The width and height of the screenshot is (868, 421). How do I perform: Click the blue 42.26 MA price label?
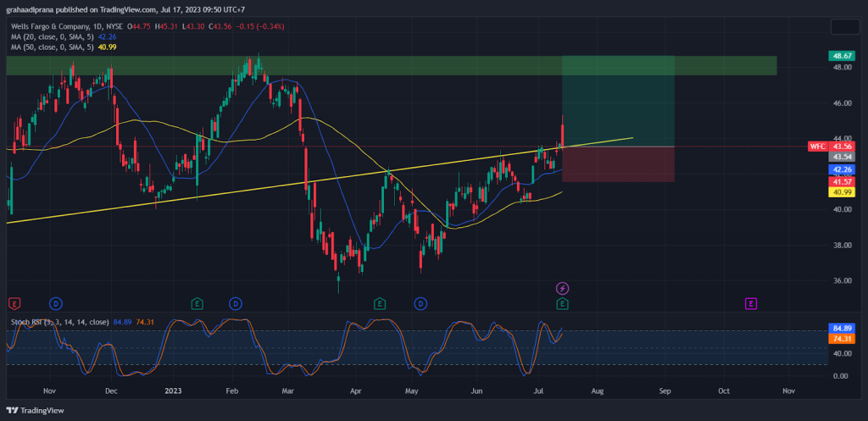pos(842,169)
